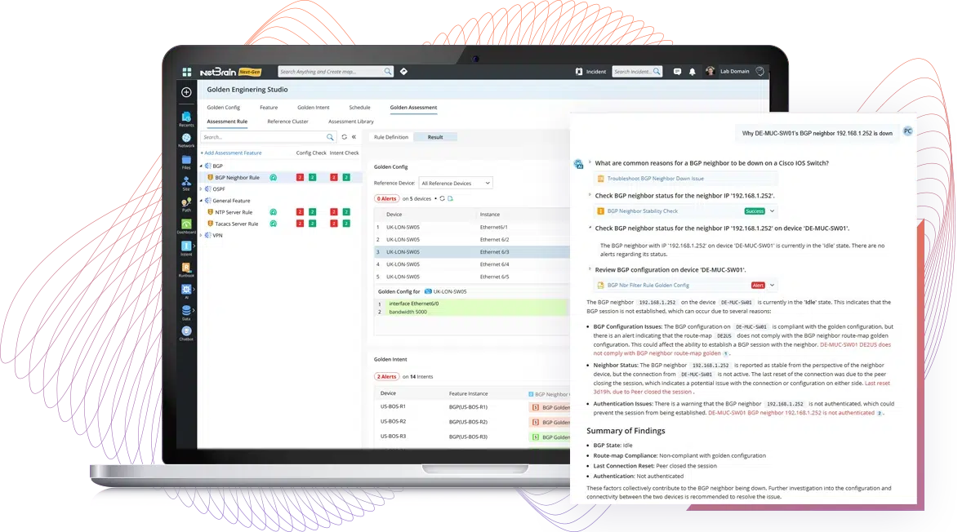Open Chatbot in the left sidebar
980x532 pixels.
(x=186, y=333)
